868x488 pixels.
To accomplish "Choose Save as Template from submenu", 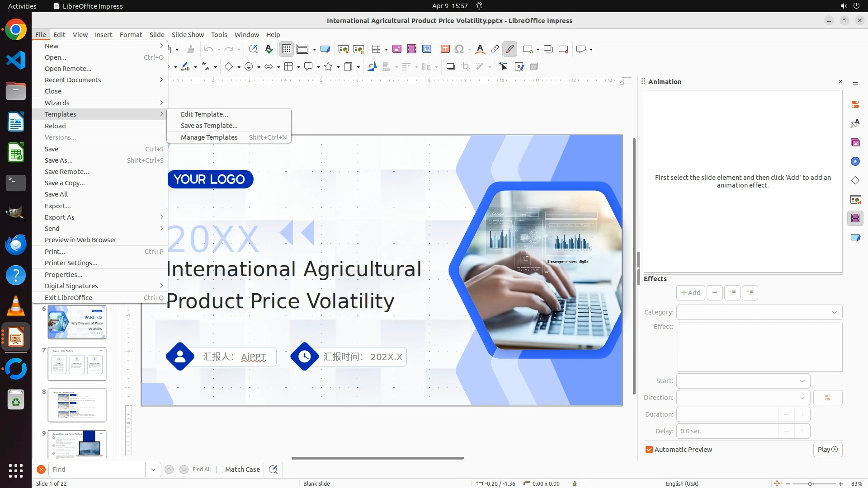I will (209, 126).
